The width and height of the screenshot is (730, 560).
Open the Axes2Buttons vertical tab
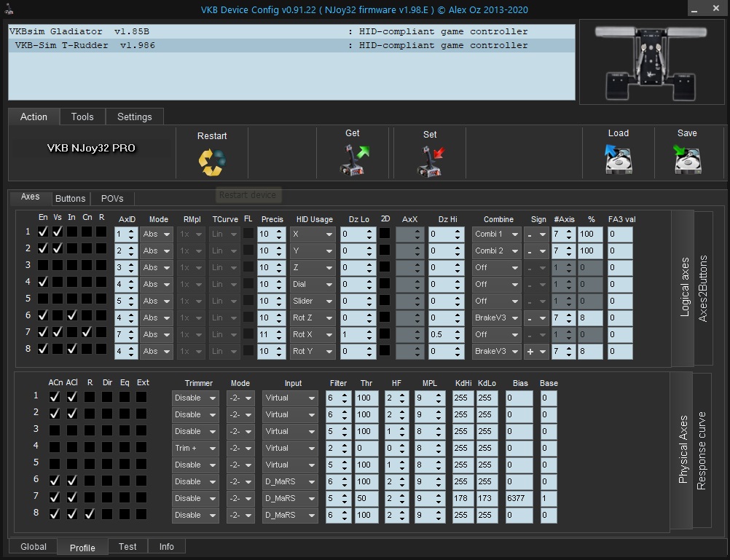coord(703,288)
